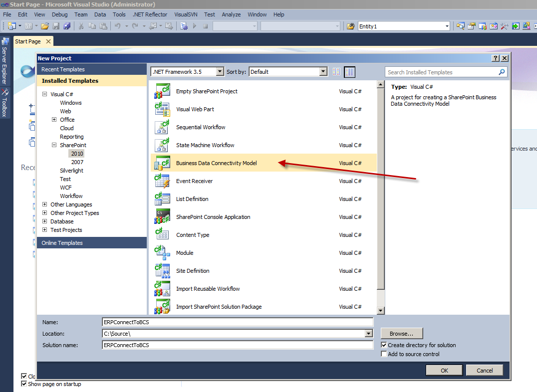Collapse the Visual C# tree node

(x=44, y=94)
